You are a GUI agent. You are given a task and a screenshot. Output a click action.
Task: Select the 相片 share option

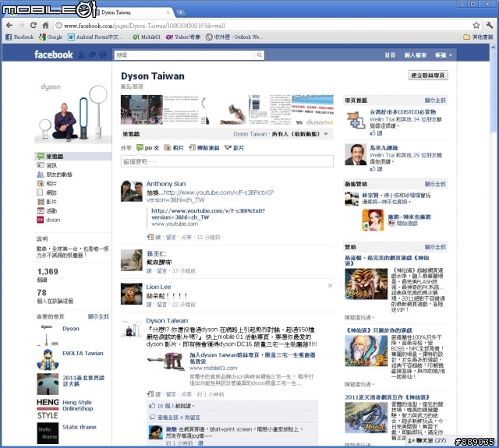coord(174,147)
